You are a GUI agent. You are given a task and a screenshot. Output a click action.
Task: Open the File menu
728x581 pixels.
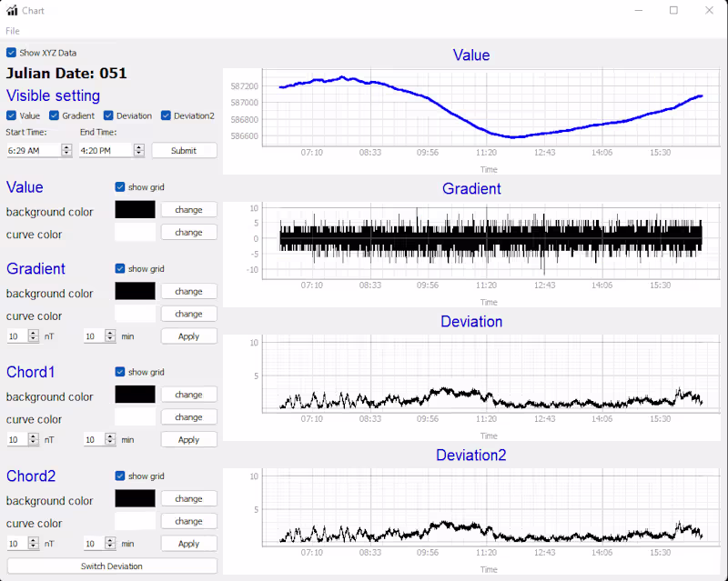pyautogui.click(x=13, y=31)
